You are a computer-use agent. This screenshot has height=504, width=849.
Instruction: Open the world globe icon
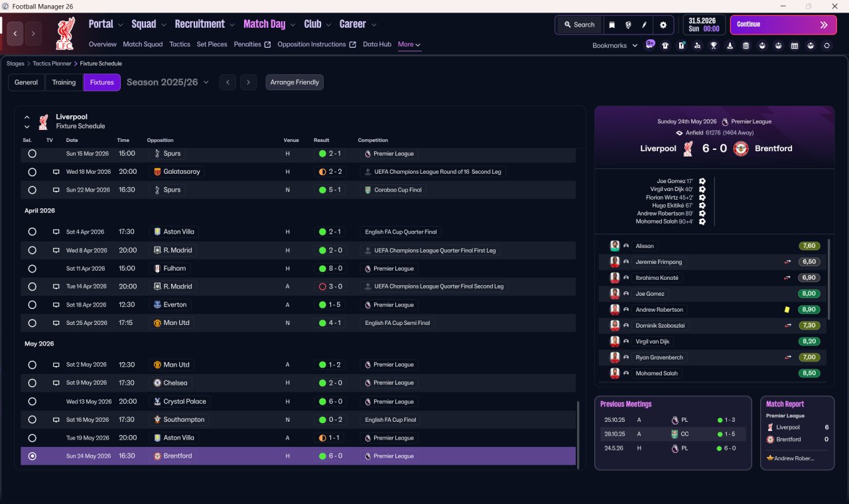pyautogui.click(x=628, y=25)
